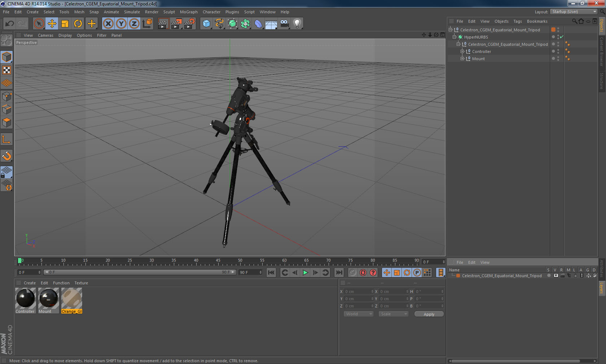Open the Character menu
606x364 pixels.
(x=211, y=12)
